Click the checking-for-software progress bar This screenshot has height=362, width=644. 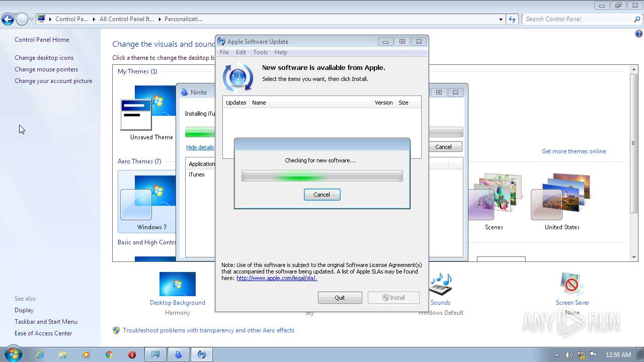pyautogui.click(x=322, y=176)
